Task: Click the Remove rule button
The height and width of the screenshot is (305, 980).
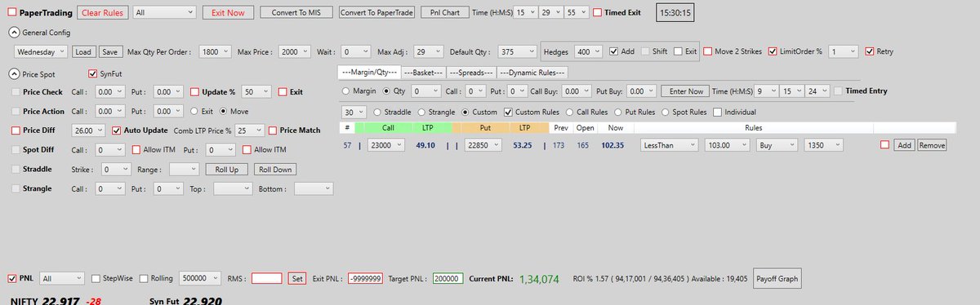Action: [x=931, y=145]
